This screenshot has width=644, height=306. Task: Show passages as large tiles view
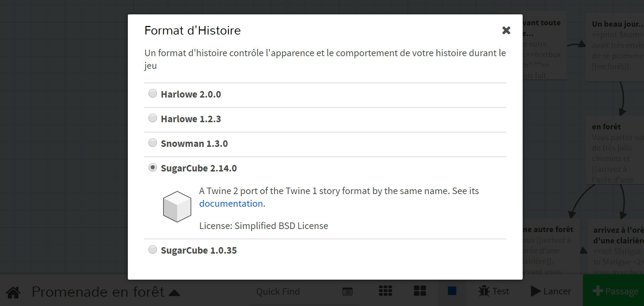[x=420, y=291]
